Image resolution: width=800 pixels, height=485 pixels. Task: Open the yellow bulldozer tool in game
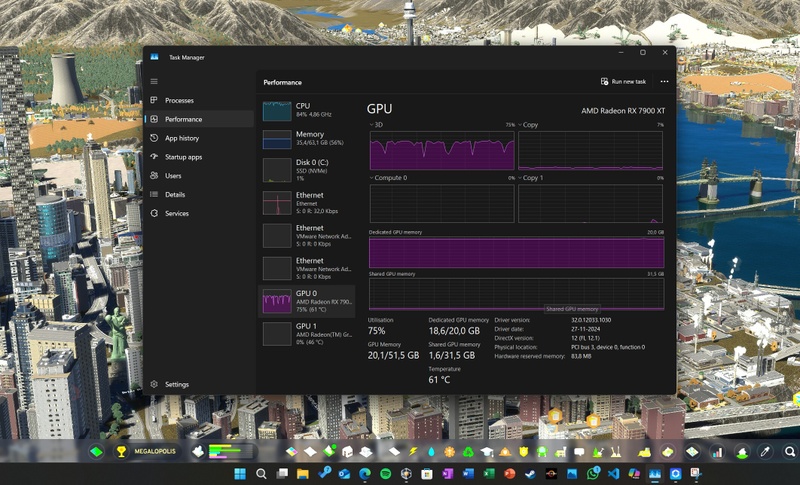click(x=644, y=452)
